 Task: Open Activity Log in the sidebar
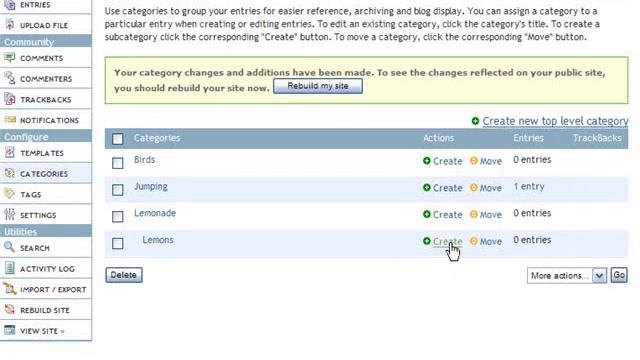coord(46,269)
